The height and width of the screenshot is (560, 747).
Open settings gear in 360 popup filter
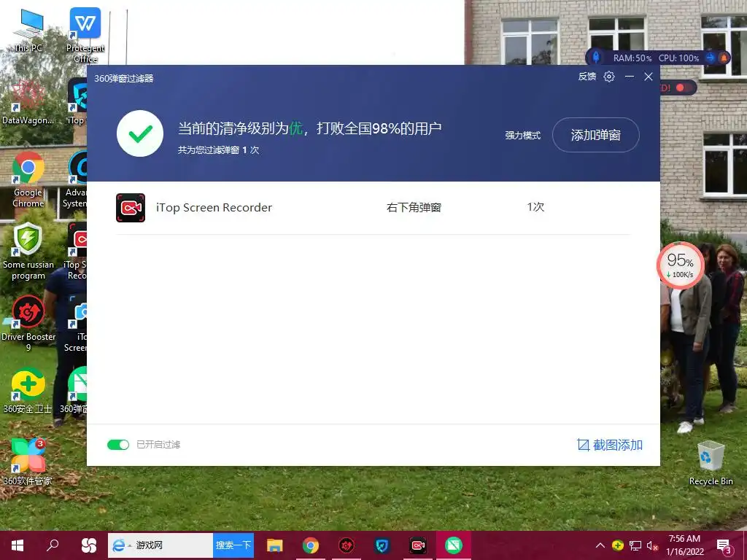pos(609,77)
